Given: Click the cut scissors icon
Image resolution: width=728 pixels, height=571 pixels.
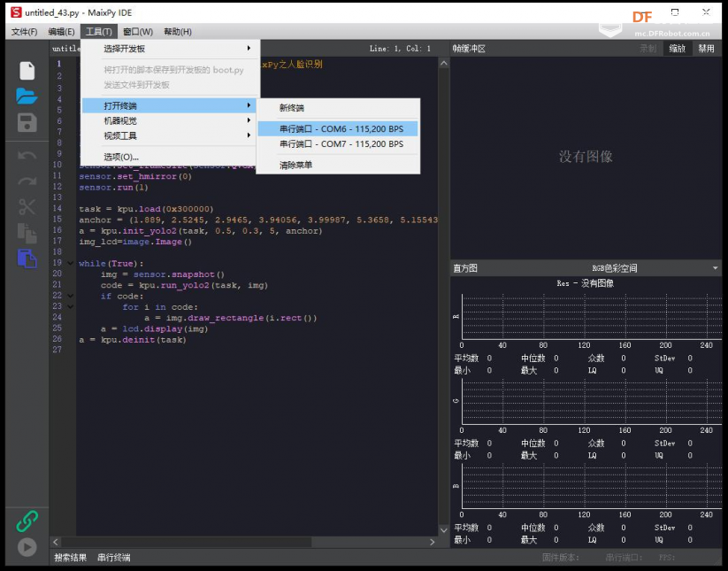Looking at the screenshot, I should [27, 206].
